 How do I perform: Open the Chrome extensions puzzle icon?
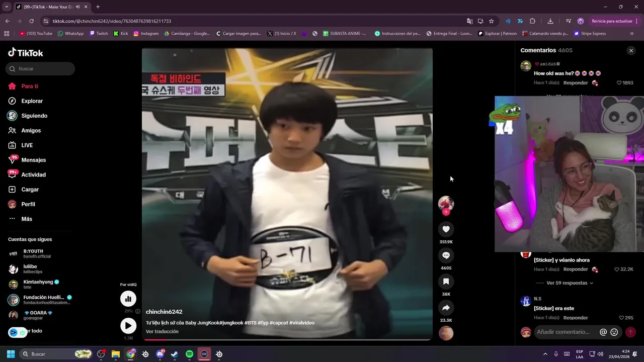pyautogui.click(x=532, y=21)
